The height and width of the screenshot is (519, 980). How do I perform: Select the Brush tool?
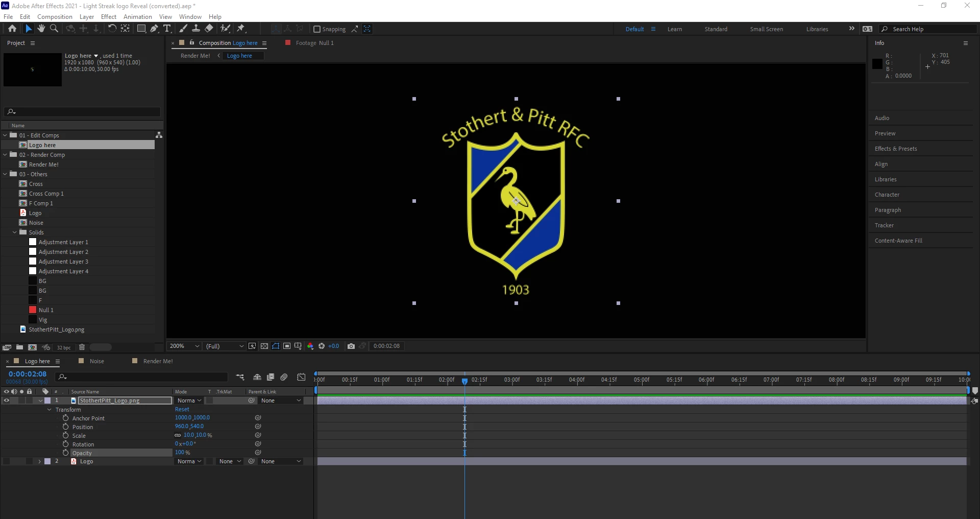pyautogui.click(x=183, y=29)
